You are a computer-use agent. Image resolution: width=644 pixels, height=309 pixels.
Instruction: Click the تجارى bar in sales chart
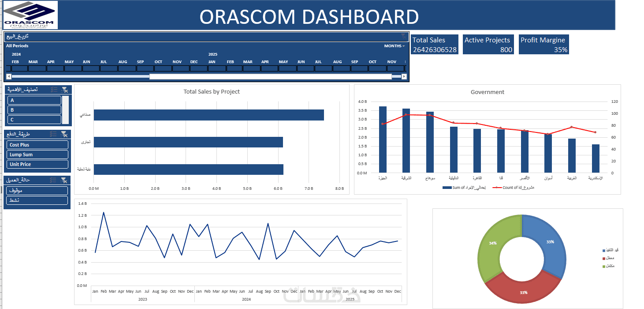coord(188,142)
